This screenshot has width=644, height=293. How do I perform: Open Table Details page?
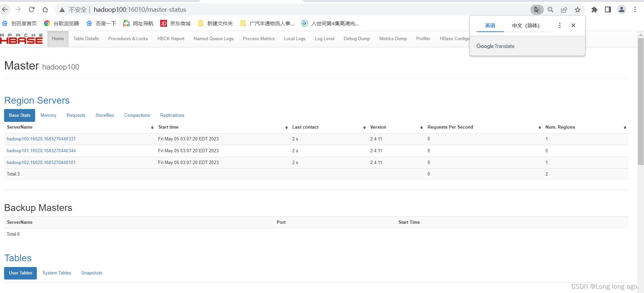coord(86,39)
